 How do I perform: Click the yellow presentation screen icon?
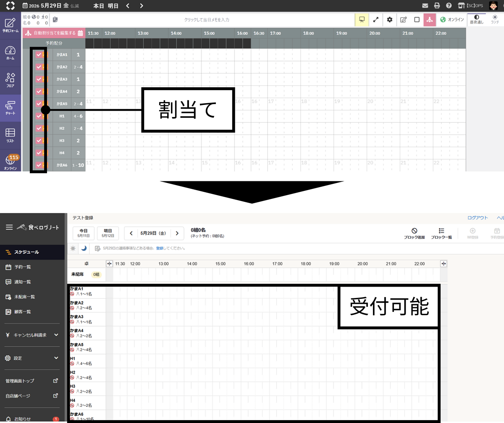click(x=362, y=20)
